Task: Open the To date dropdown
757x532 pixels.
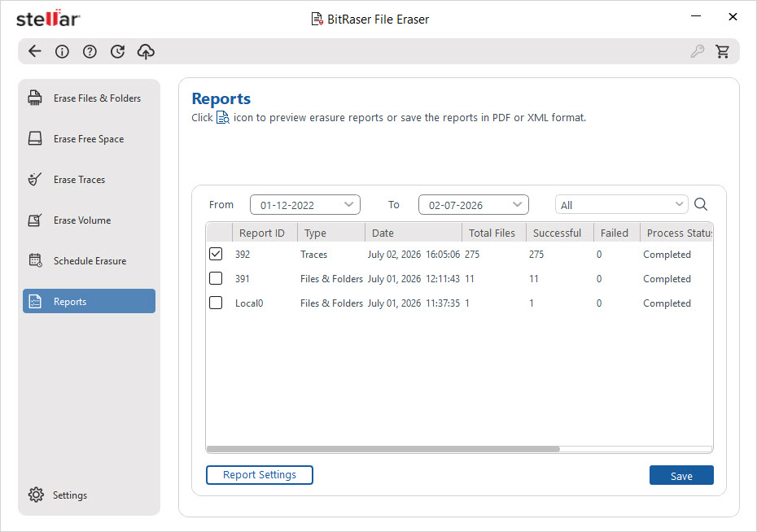Action: click(474, 205)
